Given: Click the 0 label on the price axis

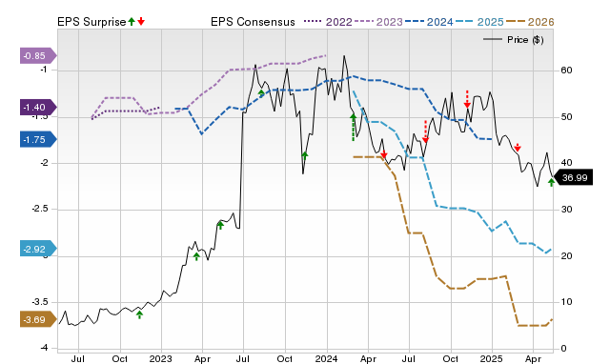Looking at the screenshot, I should [563, 349].
